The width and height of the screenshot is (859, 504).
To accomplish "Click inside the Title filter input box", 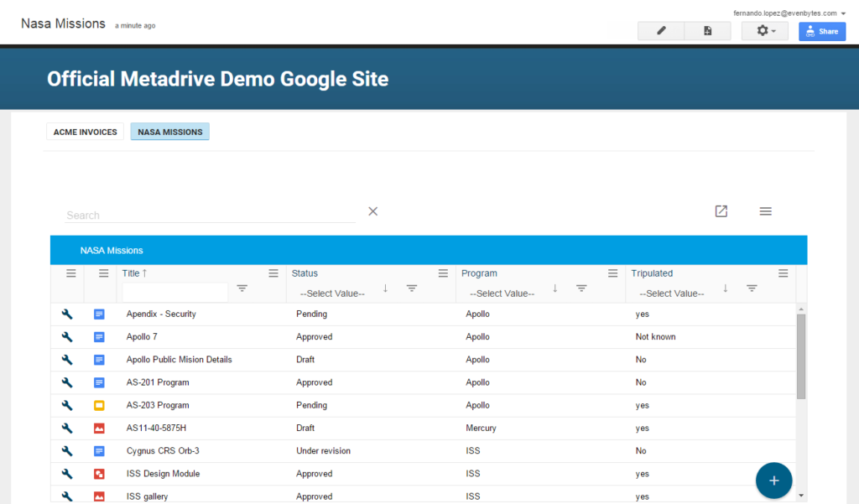I will [x=174, y=293].
